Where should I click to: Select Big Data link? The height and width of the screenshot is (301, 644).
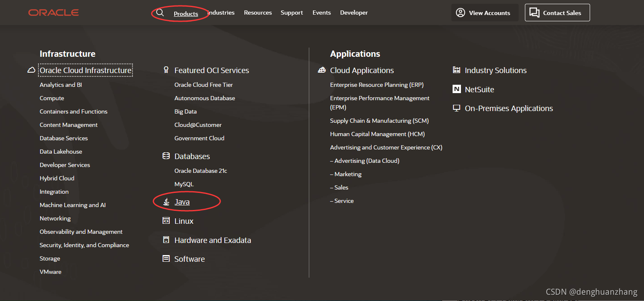(186, 111)
